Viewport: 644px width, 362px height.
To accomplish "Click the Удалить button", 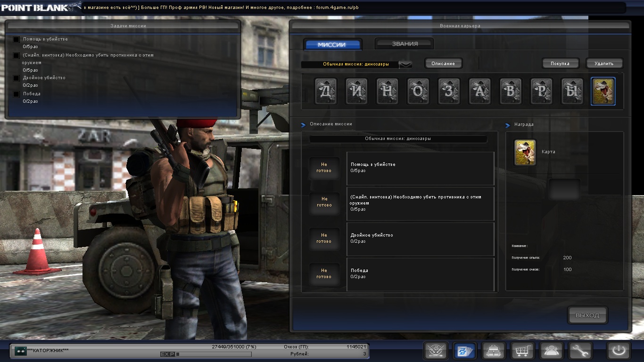I will click(x=604, y=63).
